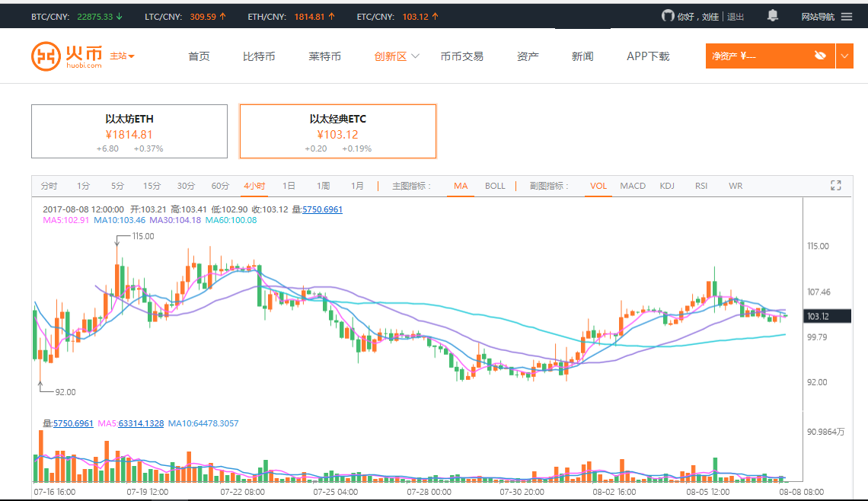Select the 1日 chart interval tab
Image resolution: width=868 pixels, height=501 pixels.
pyautogui.click(x=289, y=186)
